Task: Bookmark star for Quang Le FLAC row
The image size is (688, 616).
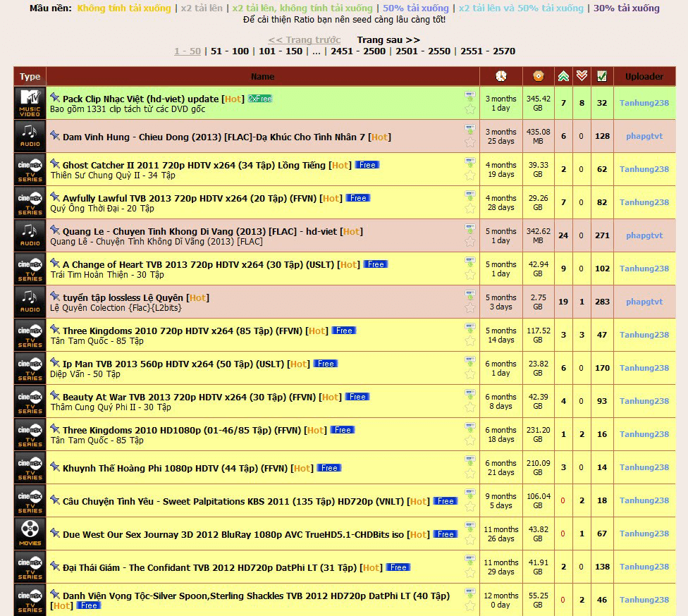Action: tap(470, 241)
